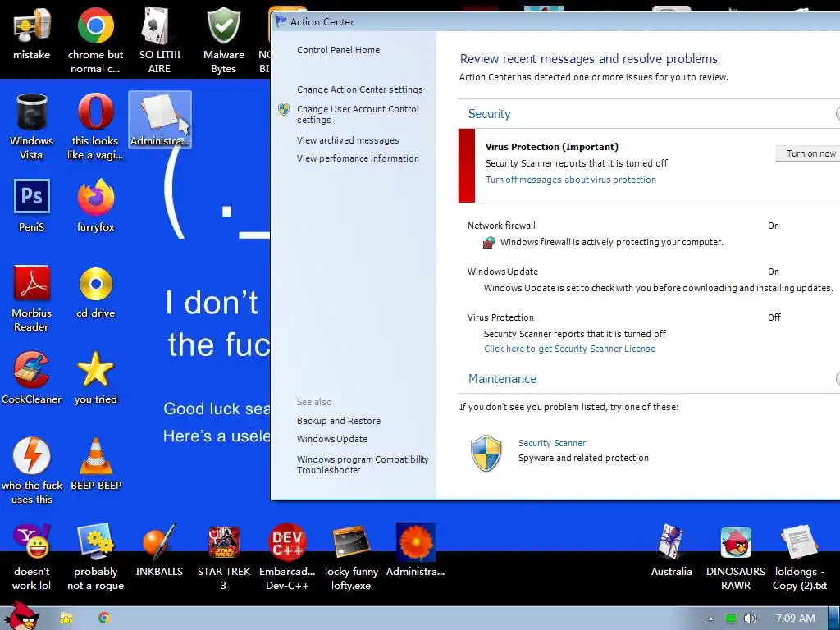840x630 pixels.
Task: Click the volume speaker tray icon
Action: point(750,619)
